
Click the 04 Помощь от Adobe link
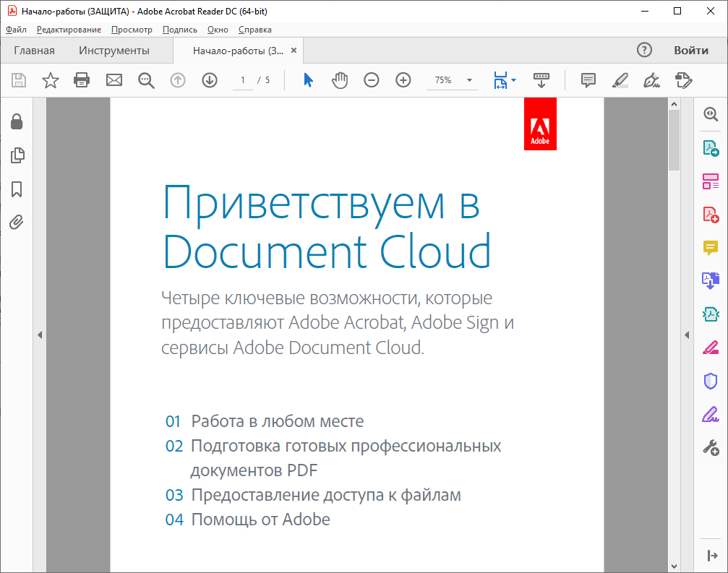[x=247, y=520]
